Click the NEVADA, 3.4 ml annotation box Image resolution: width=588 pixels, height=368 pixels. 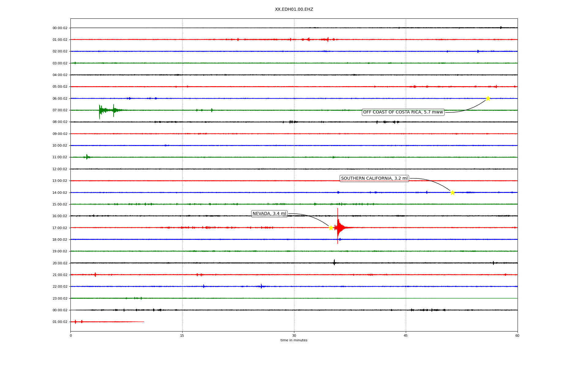click(269, 214)
